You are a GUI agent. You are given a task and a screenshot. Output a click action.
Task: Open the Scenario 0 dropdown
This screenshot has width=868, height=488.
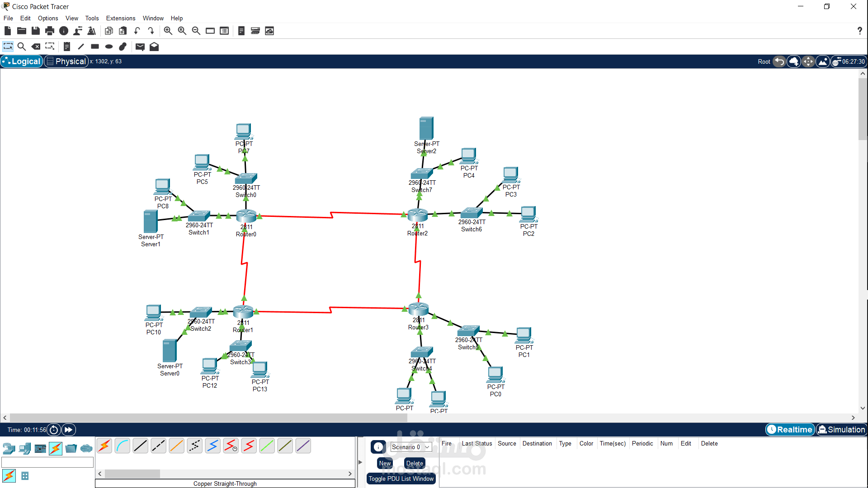tap(411, 447)
